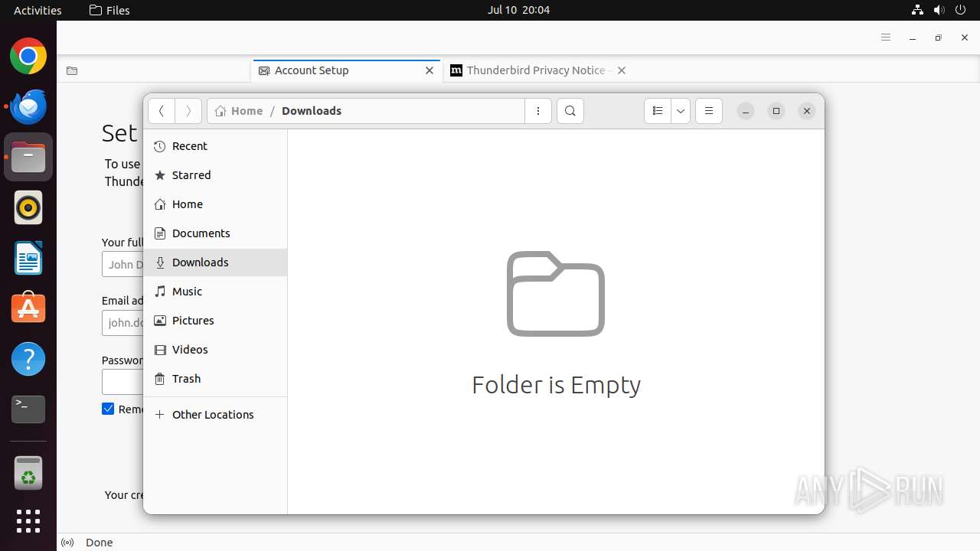Restore the Thunderbird window size

coord(939,37)
